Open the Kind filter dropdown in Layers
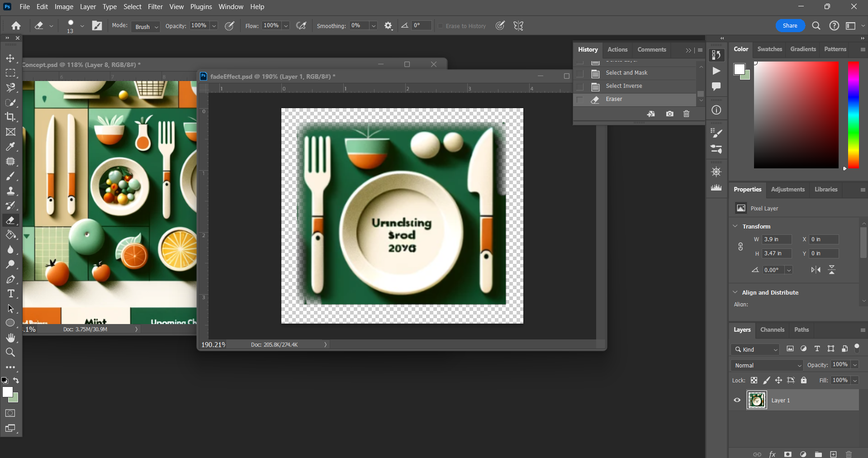Viewport: 868px width, 458px height. click(x=755, y=349)
